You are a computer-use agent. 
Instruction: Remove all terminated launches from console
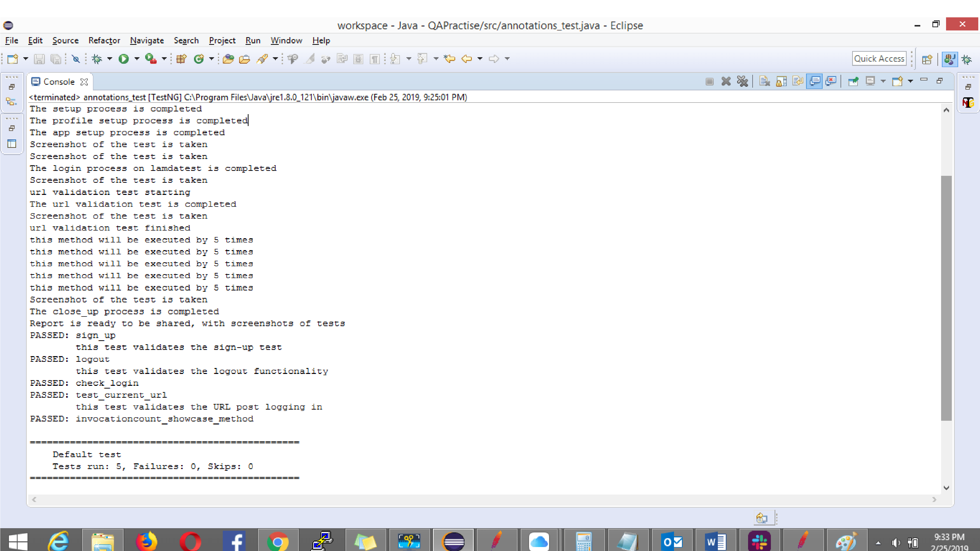tap(742, 81)
